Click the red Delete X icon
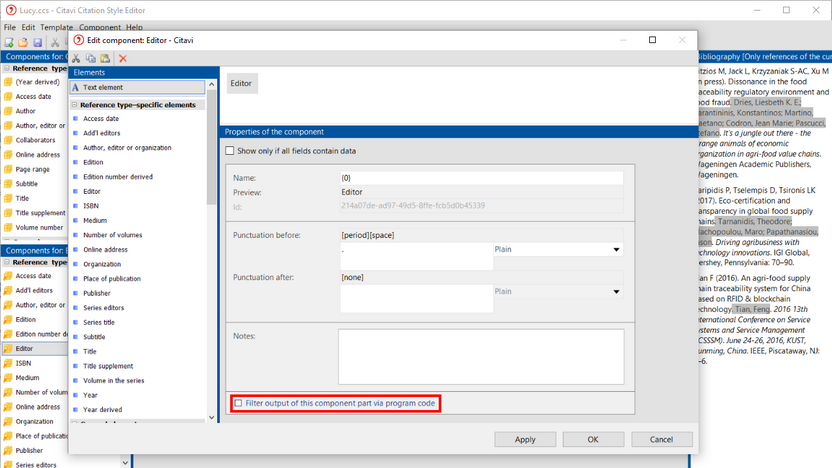 (x=123, y=58)
